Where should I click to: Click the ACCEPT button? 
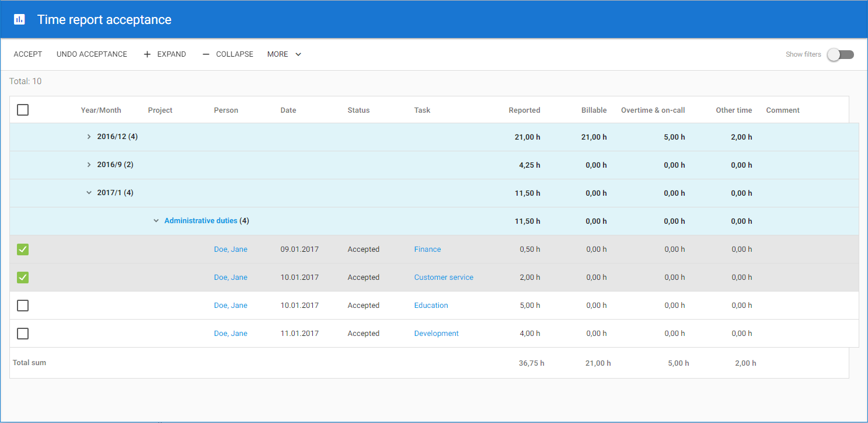28,54
